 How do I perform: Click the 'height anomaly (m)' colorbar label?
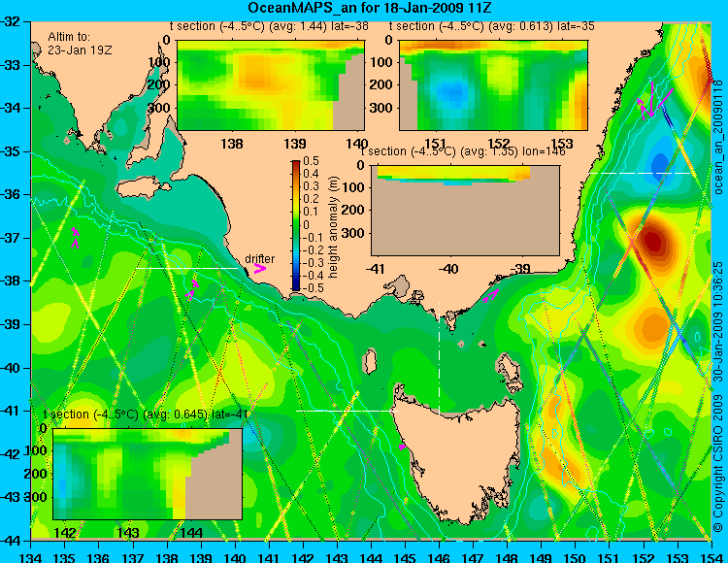(x=333, y=226)
